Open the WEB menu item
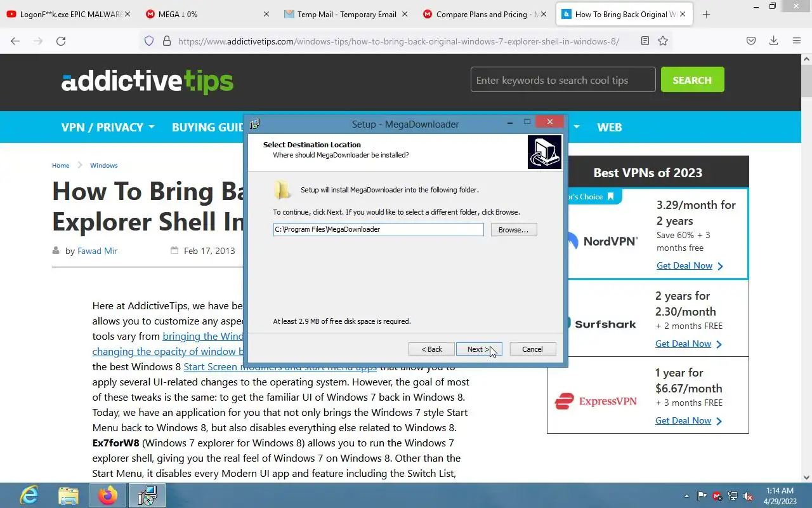This screenshot has width=812, height=508. tap(609, 127)
